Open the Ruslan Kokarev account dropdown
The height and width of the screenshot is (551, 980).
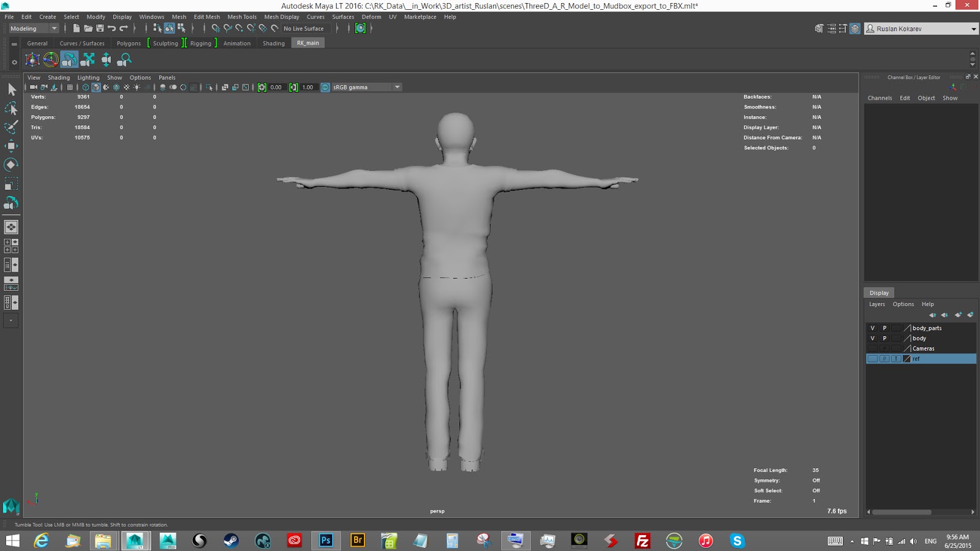coord(973,29)
